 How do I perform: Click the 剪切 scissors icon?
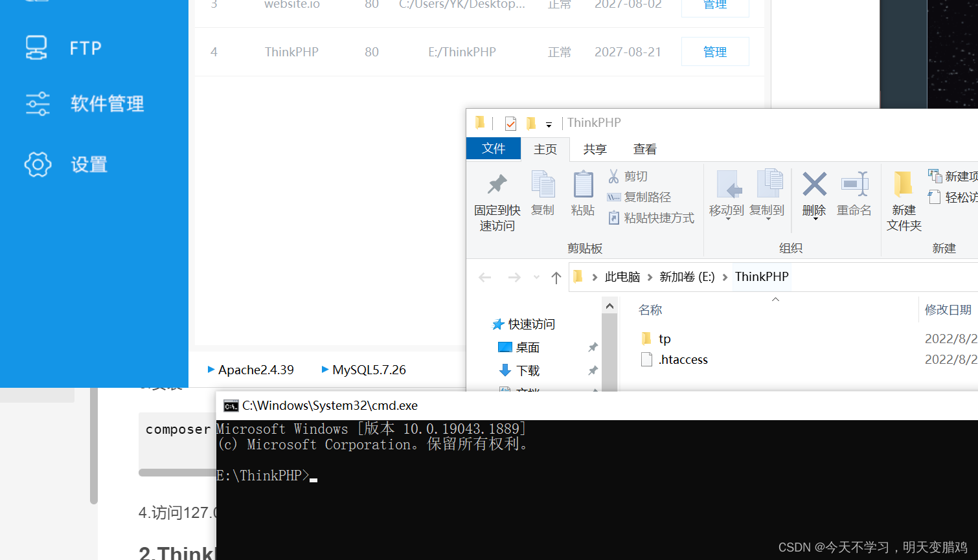(613, 176)
